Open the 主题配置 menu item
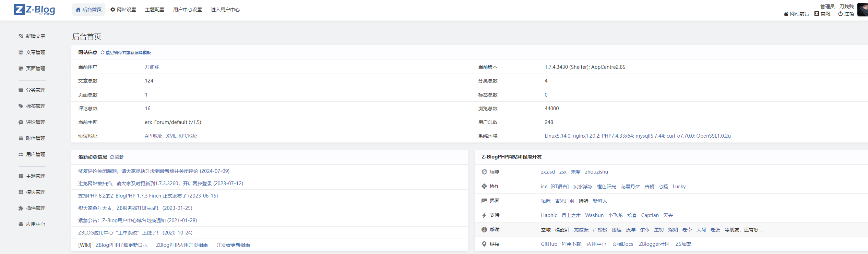 point(155,10)
